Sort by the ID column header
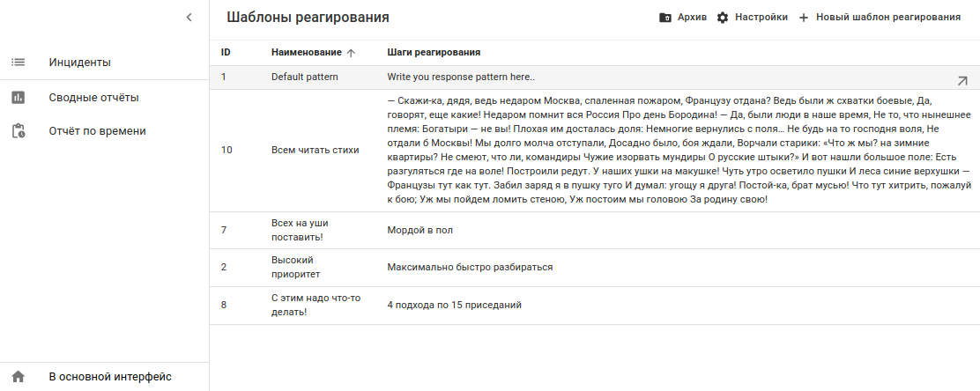 pos(226,53)
